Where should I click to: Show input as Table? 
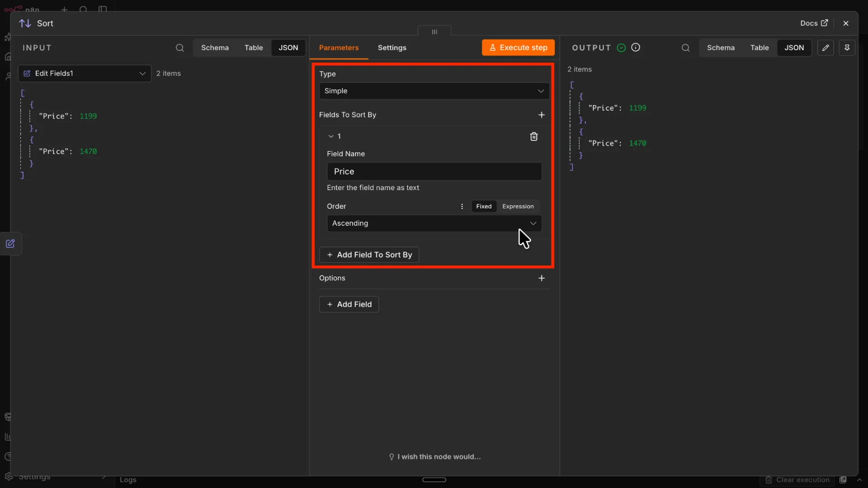tap(254, 48)
